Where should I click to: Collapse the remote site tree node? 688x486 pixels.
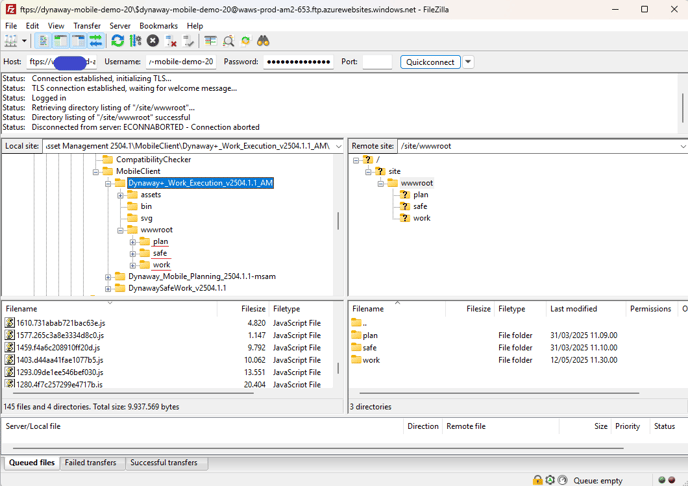[368, 172]
